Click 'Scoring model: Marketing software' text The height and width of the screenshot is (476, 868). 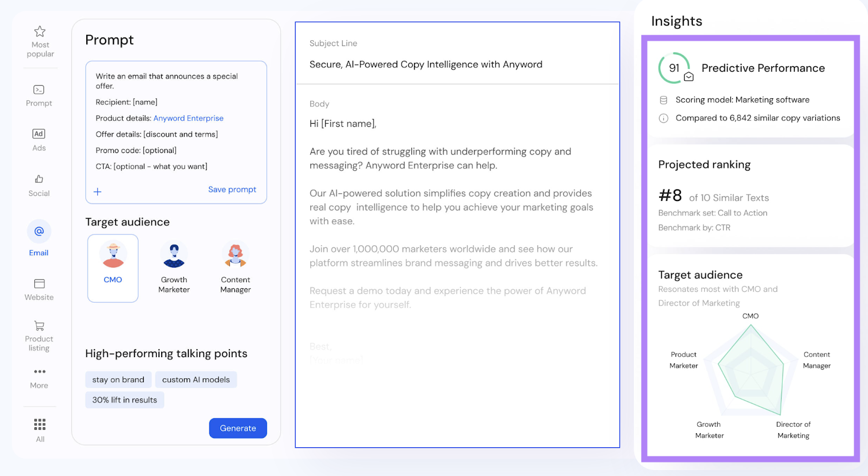point(742,100)
